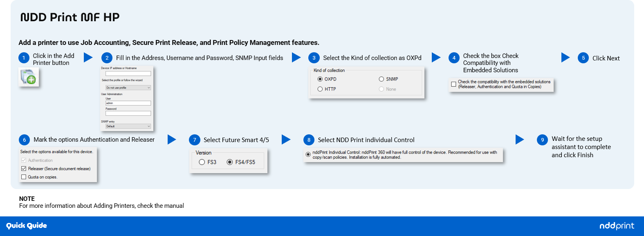Select the OXPD radio button
This screenshot has width=644, height=236.
(x=320, y=79)
